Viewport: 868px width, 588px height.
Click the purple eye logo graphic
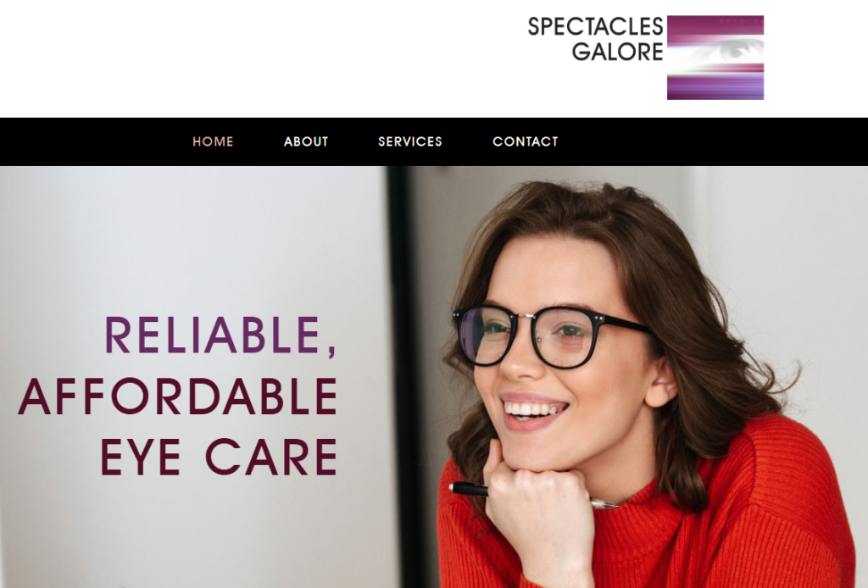coord(715,58)
